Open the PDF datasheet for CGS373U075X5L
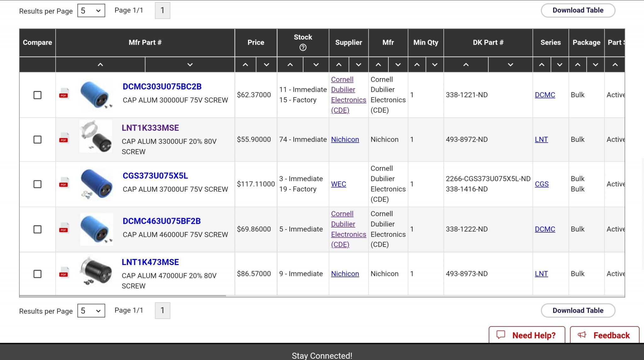The width and height of the screenshot is (644, 360). coord(64,183)
